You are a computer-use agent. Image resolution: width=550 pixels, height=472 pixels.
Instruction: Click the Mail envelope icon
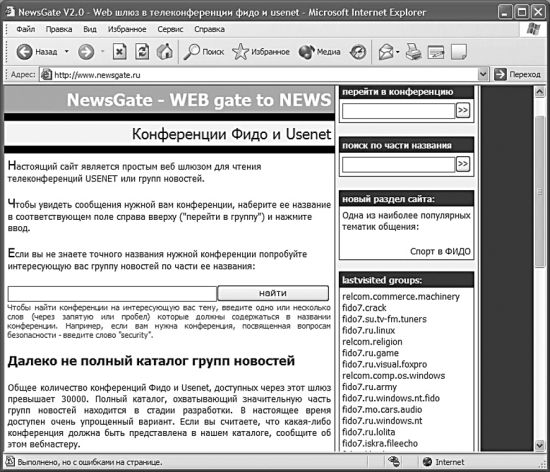coord(386,52)
